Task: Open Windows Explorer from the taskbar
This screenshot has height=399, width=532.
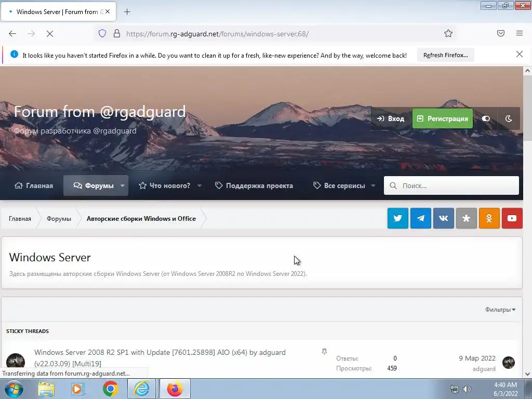Action: [x=46, y=389]
